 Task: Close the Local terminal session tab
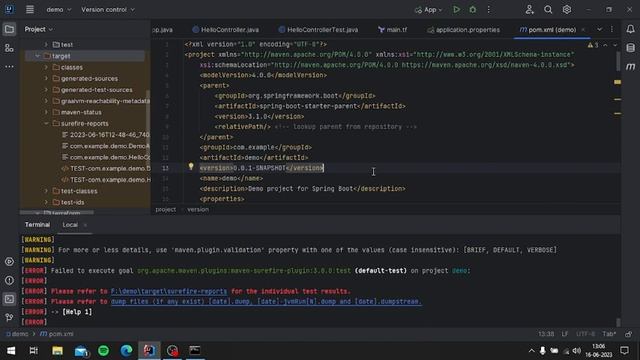point(85,225)
